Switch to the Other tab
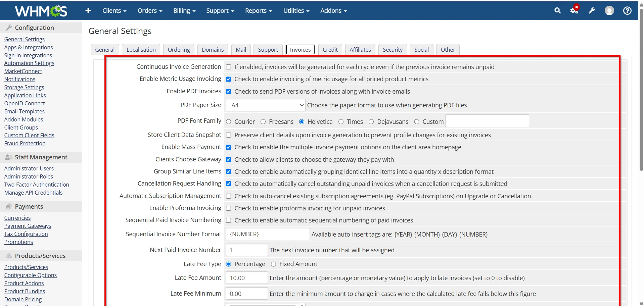Viewport: 644px width, 306px height. point(448,50)
